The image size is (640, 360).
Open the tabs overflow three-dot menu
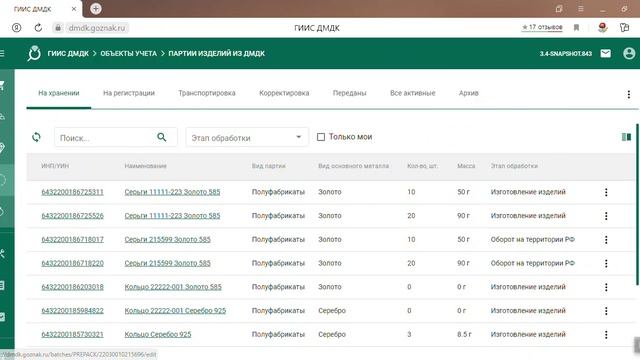(x=629, y=94)
